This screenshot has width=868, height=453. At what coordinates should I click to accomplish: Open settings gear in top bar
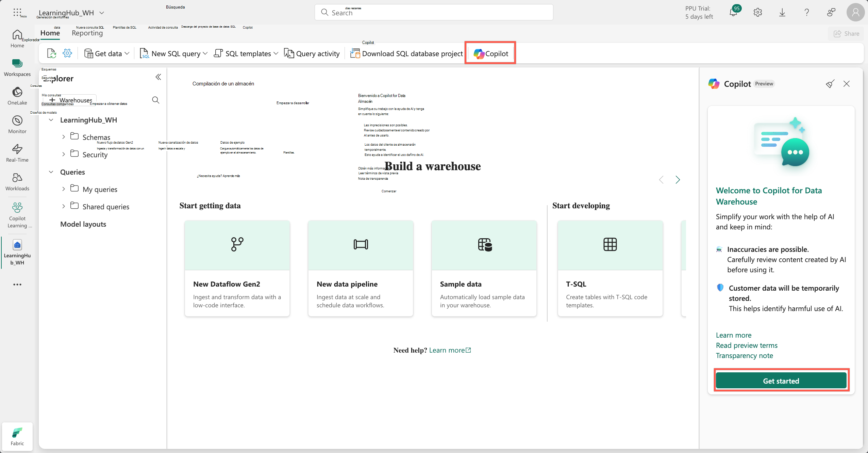click(757, 13)
